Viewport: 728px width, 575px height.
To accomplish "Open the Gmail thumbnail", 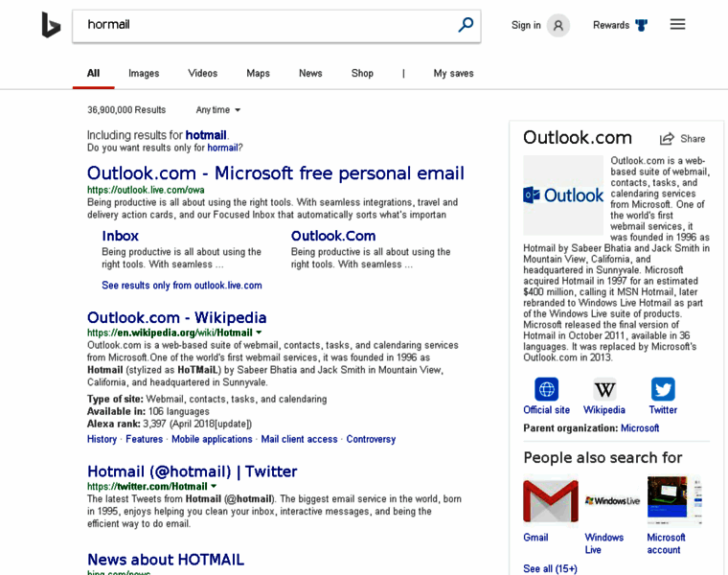I will (x=551, y=501).
